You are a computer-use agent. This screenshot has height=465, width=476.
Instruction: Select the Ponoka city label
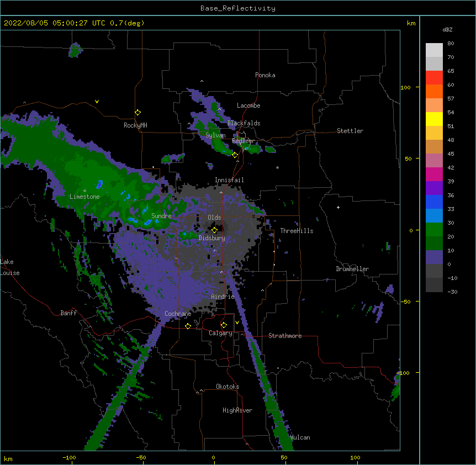click(265, 75)
